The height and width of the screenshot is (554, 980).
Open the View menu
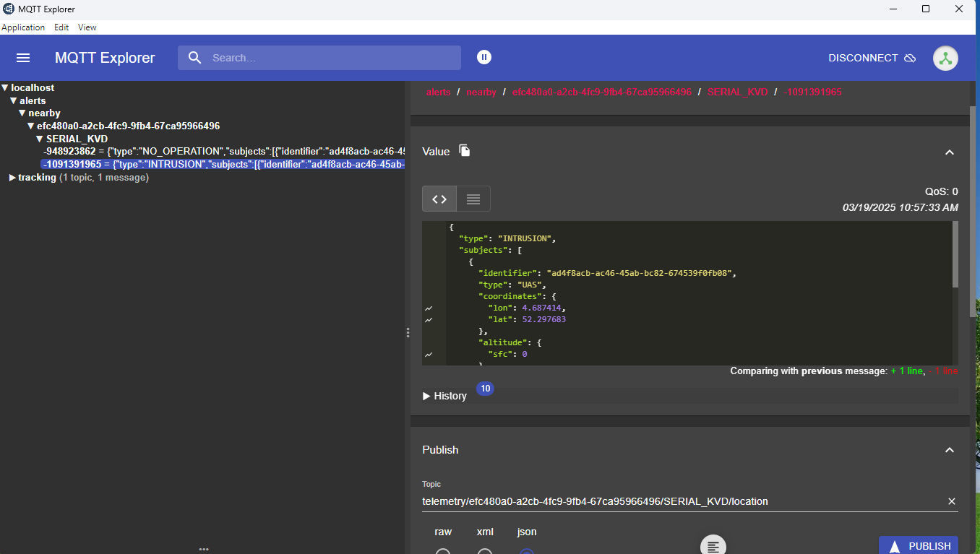(87, 27)
